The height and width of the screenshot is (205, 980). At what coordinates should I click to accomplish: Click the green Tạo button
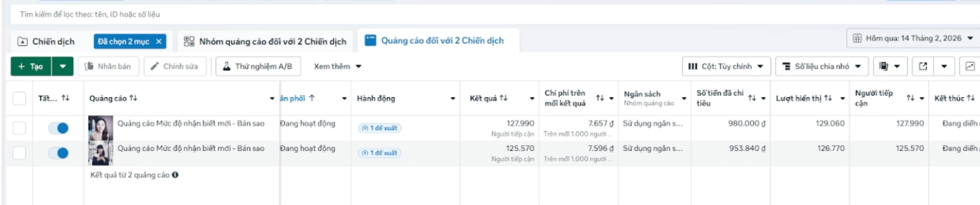(31, 66)
